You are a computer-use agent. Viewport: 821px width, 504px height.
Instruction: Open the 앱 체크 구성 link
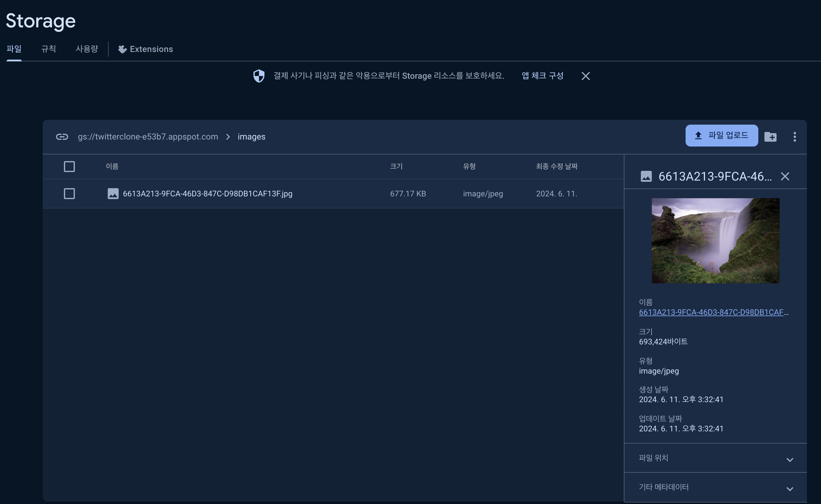[543, 76]
